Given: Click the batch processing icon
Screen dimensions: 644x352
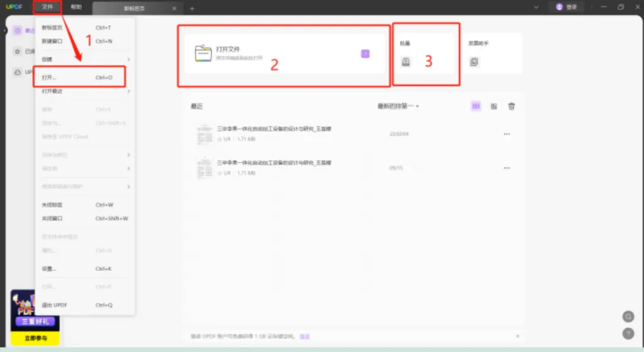Looking at the screenshot, I should (406, 62).
